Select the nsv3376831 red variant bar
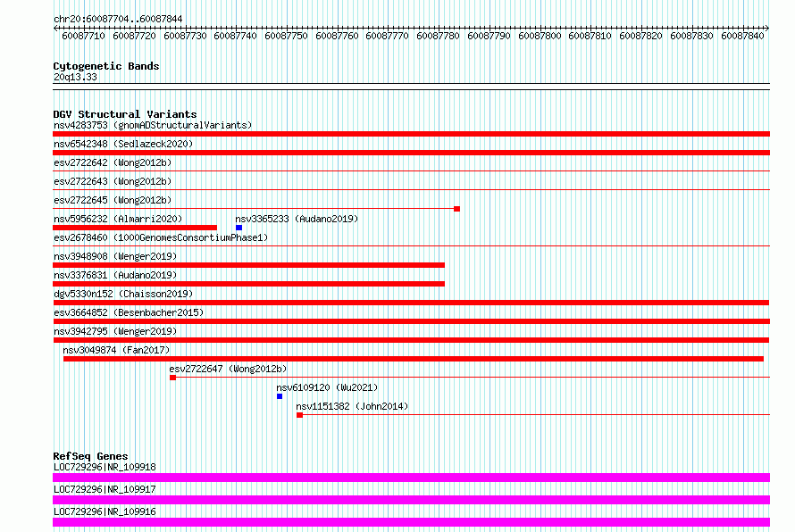Image resolution: width=795 pixels, height=532 pixels. 248,284
